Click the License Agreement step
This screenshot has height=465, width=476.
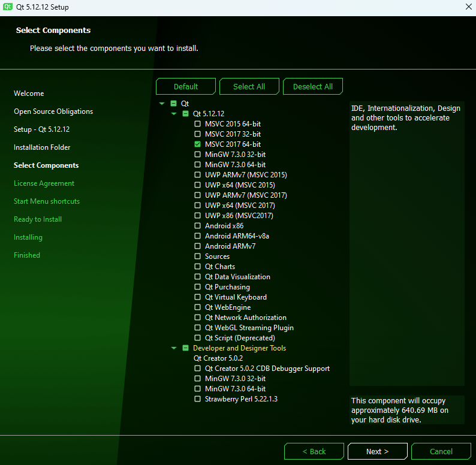44,183
